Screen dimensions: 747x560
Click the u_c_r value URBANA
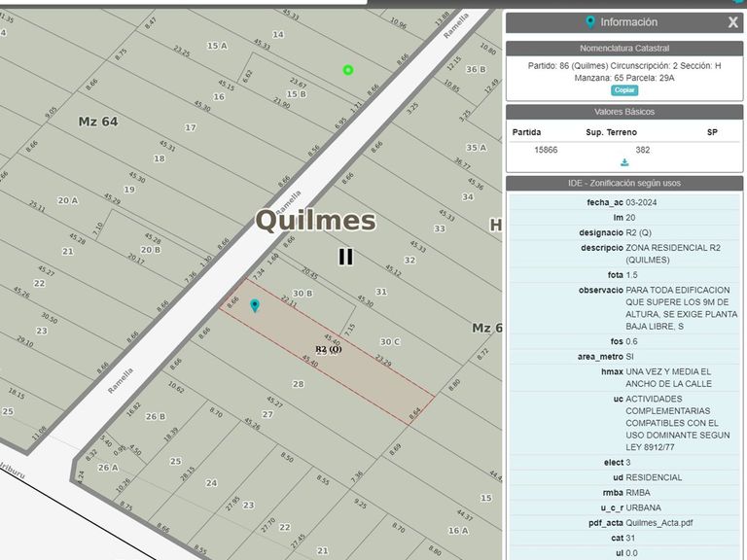pos(643,507)
